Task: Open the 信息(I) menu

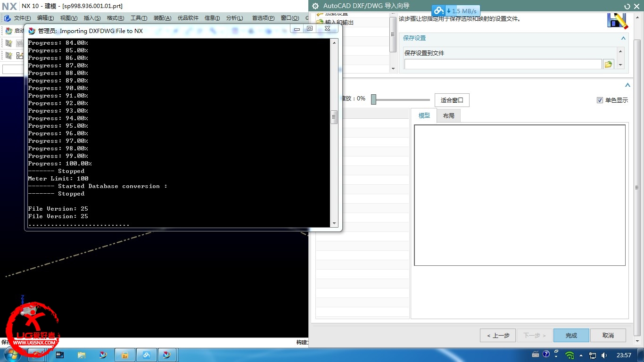Action: click(212, 18)
